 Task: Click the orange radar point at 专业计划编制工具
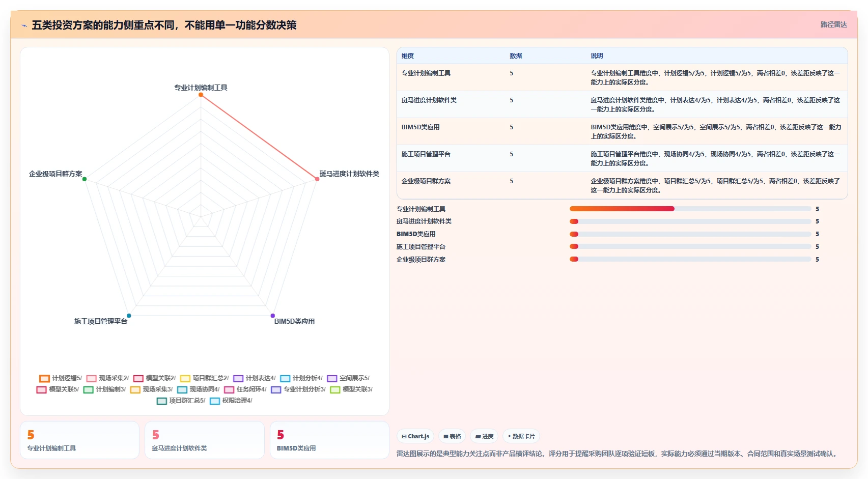(x=201, y=95)
